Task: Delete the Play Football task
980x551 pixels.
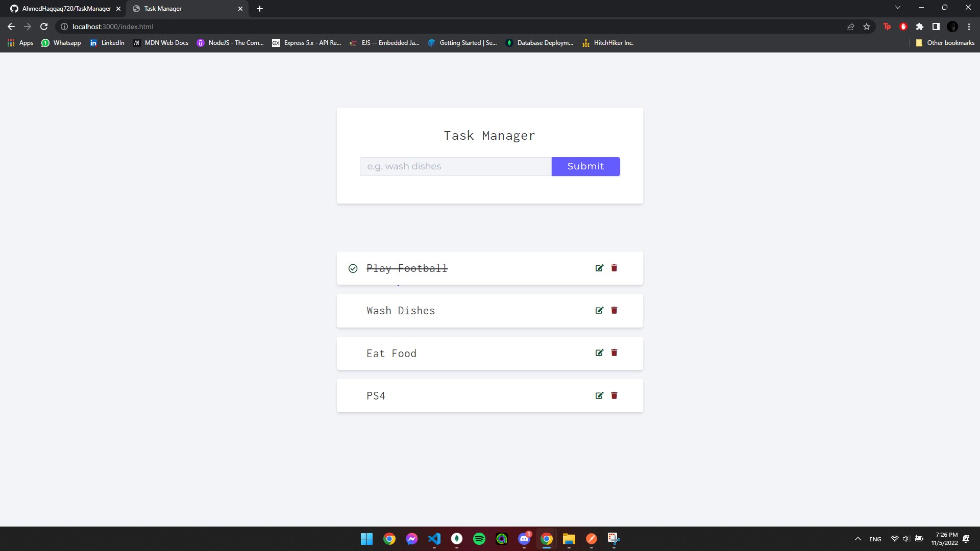Action: click(614, 268)
